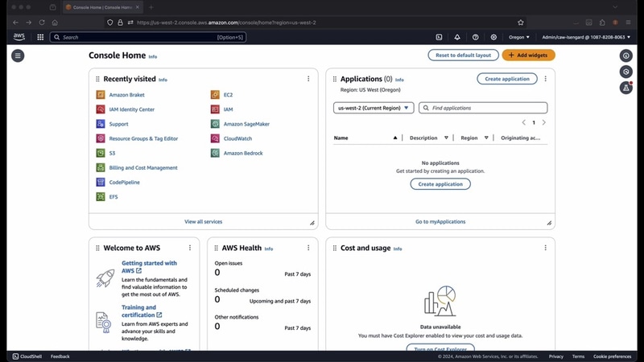The height and width of the screenshot is (362, 644).
Task: Click the EC2 service icon
Action: 215,95
